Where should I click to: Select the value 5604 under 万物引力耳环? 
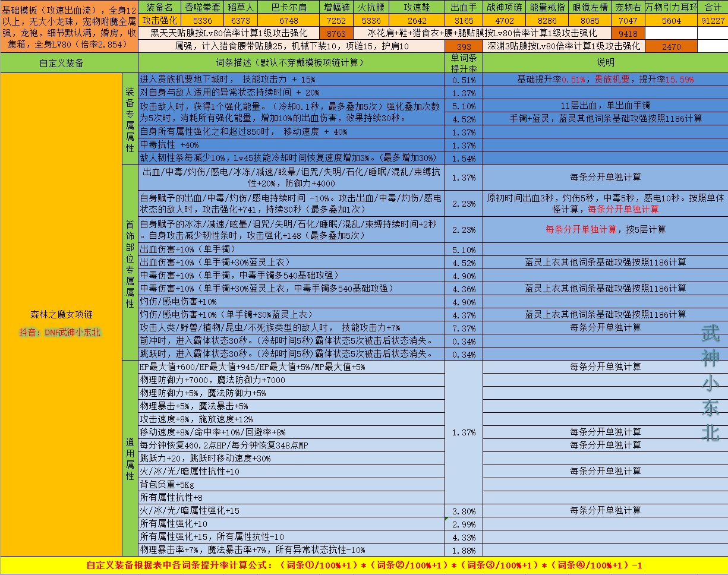[670, 20]
